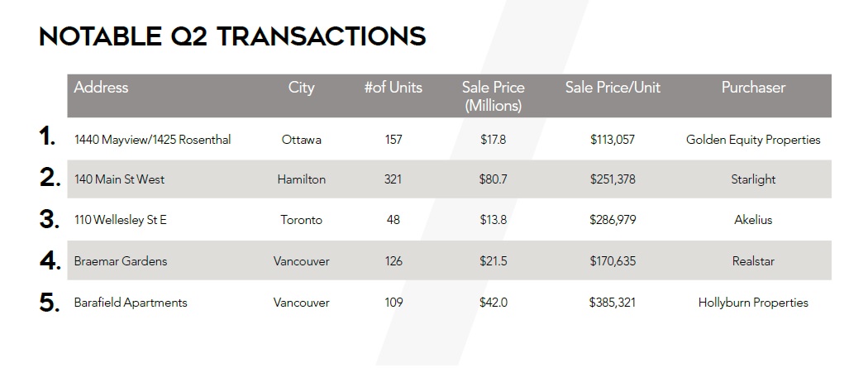
Task: Select the Golden Equity Properties purchaser
Action: tap(753, 140)
